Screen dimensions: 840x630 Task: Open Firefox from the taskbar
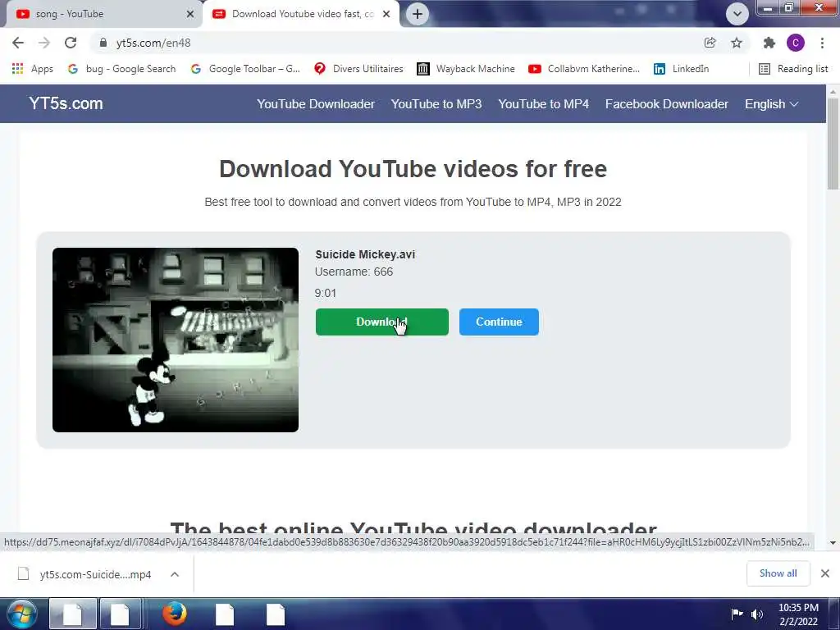click(174, 614)
